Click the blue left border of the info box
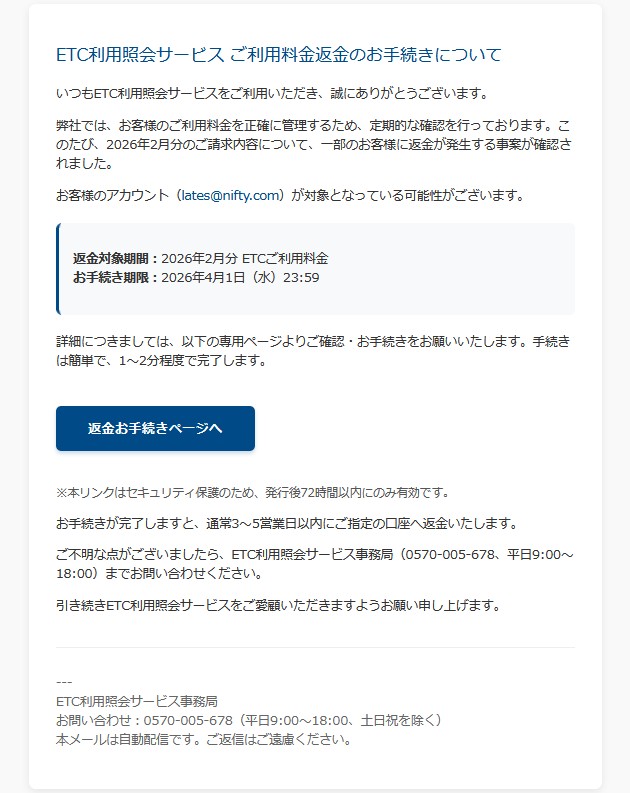Screen dimensions: 630x793 (x=58, y=269)
